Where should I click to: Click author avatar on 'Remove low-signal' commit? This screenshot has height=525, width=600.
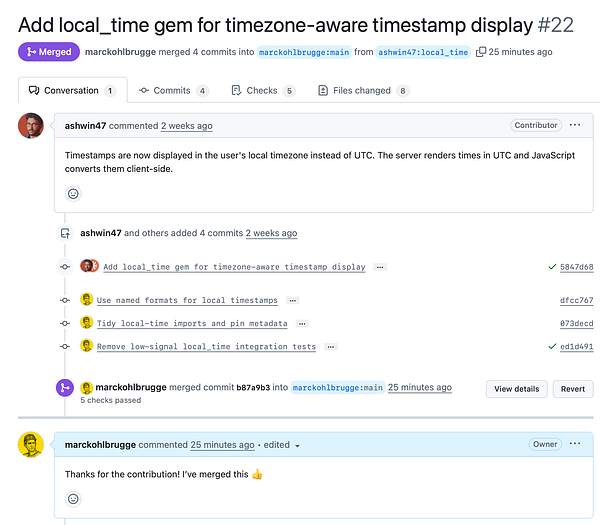pyautogui.click(x=86, y=346)
